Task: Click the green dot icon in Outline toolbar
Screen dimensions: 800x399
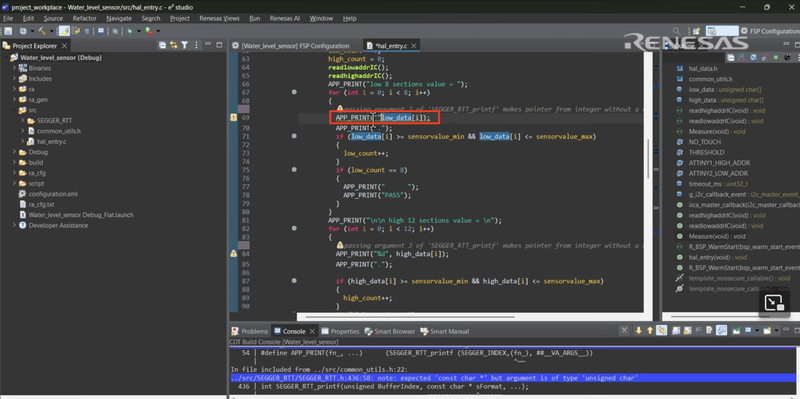Action: tap(776, 58)
